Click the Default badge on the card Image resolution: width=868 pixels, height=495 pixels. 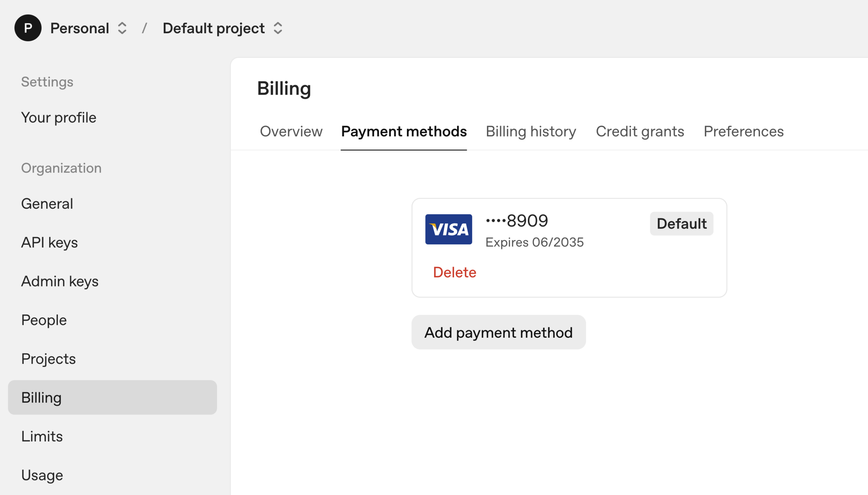(x=681, y=224)
